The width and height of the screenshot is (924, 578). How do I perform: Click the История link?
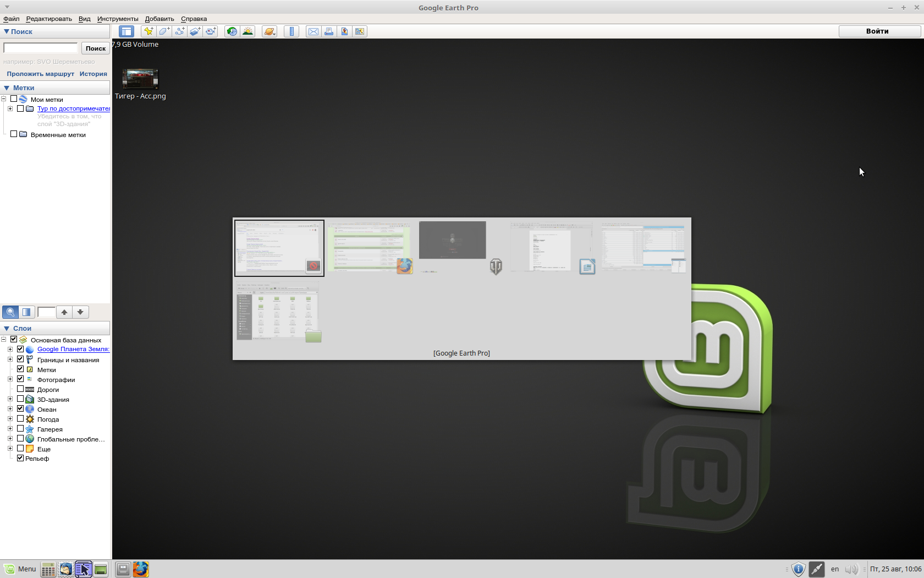click(x=93, y=74)
